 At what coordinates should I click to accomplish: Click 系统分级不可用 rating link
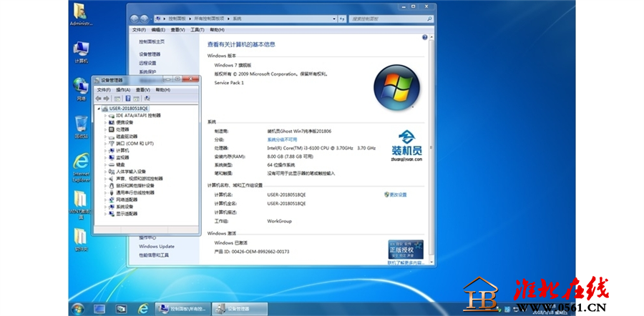[x=282, y=139]
